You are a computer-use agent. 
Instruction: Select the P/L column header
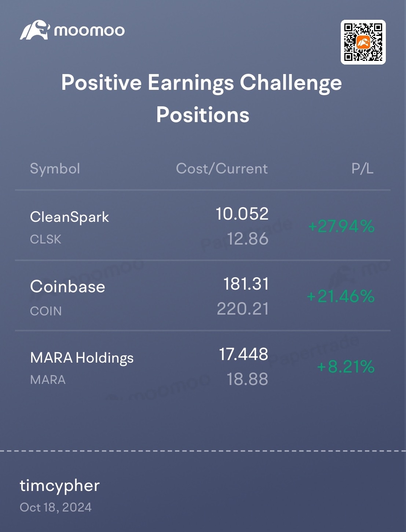coord(362,169)
